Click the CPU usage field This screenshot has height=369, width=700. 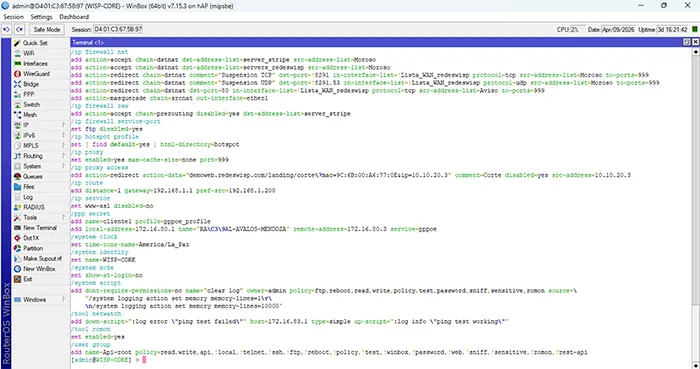(x=577, y=29)
